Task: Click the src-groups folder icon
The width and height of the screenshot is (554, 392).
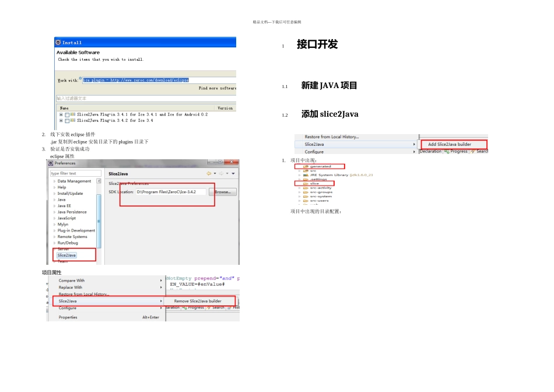Action: (x=306, y=192)
